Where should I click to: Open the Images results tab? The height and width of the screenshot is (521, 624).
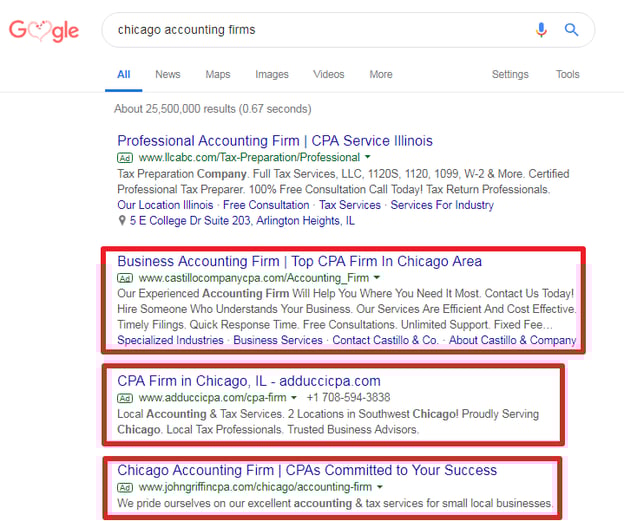(x=272, y=74)
